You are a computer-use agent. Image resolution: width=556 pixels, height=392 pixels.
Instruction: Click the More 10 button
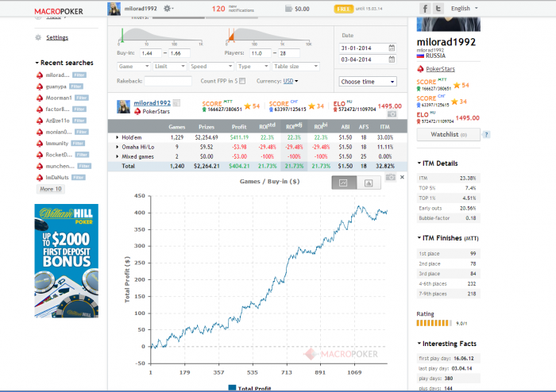click(51, 189)
